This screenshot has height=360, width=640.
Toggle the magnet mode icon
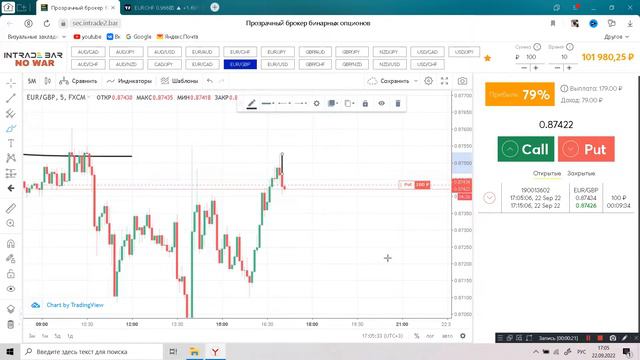(11, 244)
